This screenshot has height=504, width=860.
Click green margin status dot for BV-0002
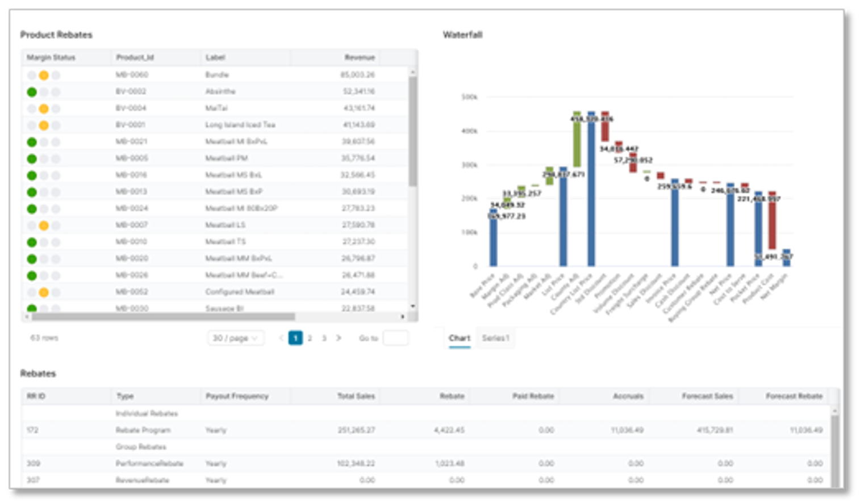[32, 92]
